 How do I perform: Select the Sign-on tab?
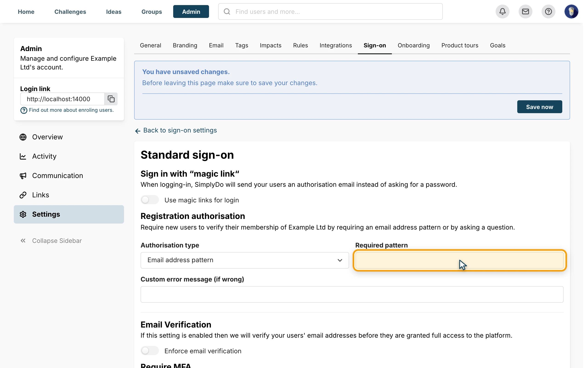click(375, 45)
